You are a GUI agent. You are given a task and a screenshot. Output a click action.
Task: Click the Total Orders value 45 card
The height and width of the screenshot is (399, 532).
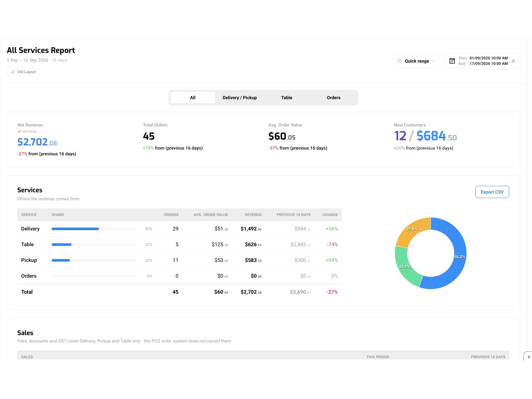coord(149,136)
